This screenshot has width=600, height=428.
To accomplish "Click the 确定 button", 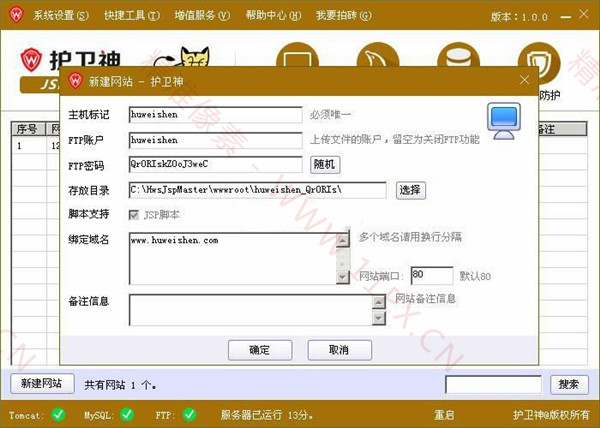I will coord(260,350).
